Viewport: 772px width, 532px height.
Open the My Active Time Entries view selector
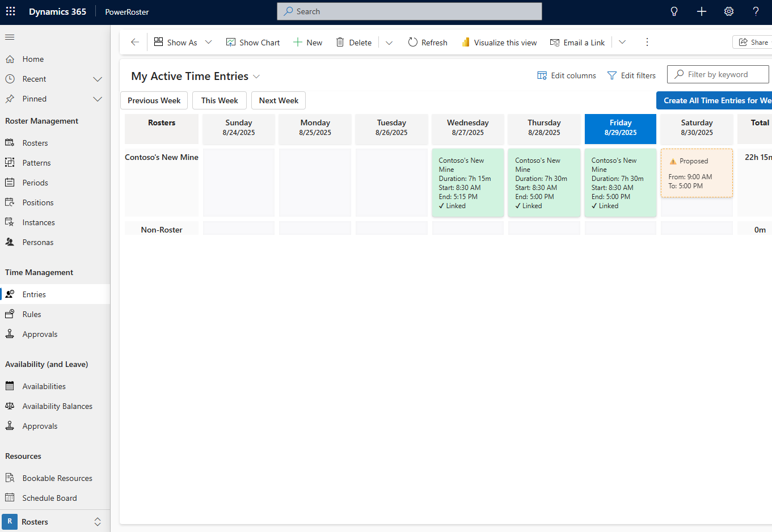tap(196, 76)
